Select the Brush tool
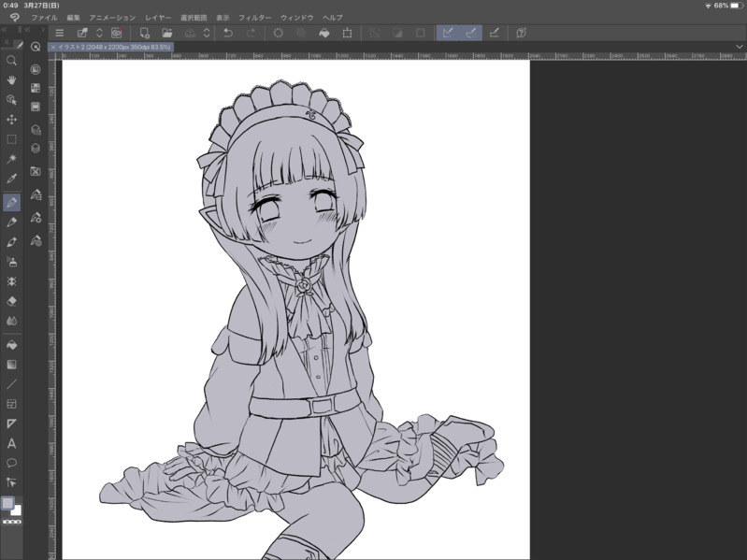The height and width of the screenshot is (560, 747). point(11,242)
